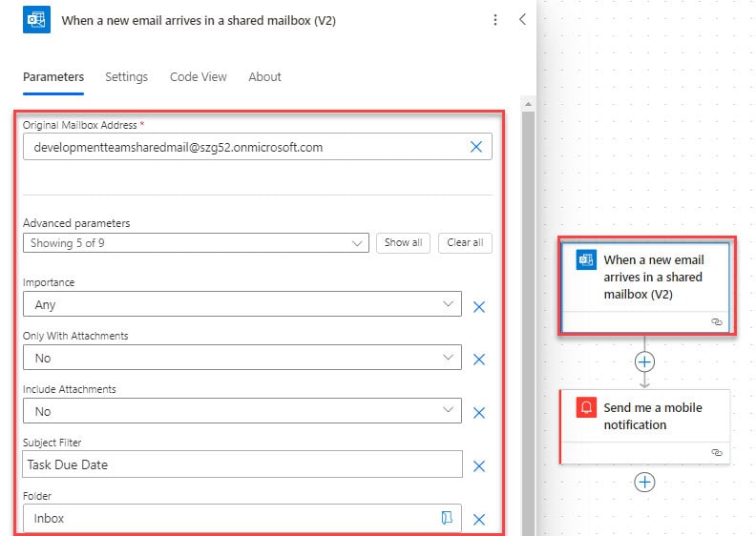Screen dimensions: 756x536
Task: Collapse the panel with the left chevron
Action: pos(523,19)
